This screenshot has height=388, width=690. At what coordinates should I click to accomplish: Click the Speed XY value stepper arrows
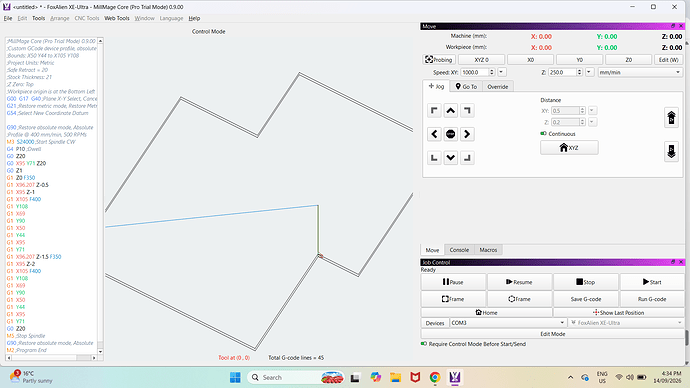click(492, 72)
